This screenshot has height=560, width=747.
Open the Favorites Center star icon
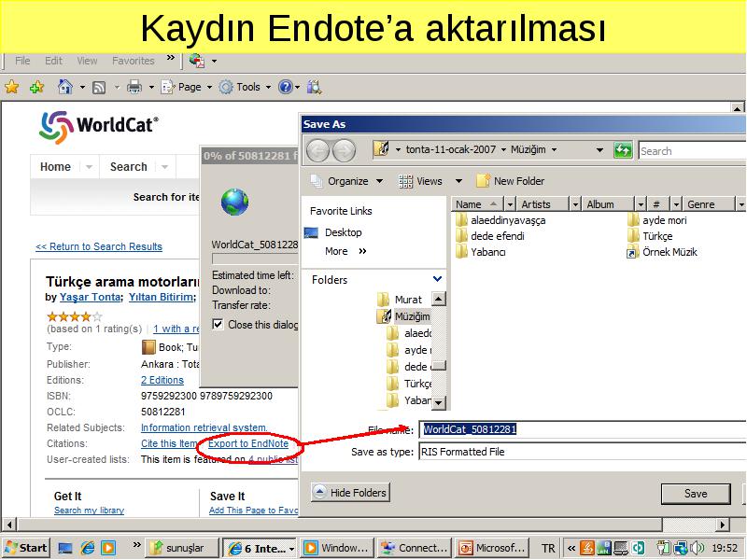(11, 87)
